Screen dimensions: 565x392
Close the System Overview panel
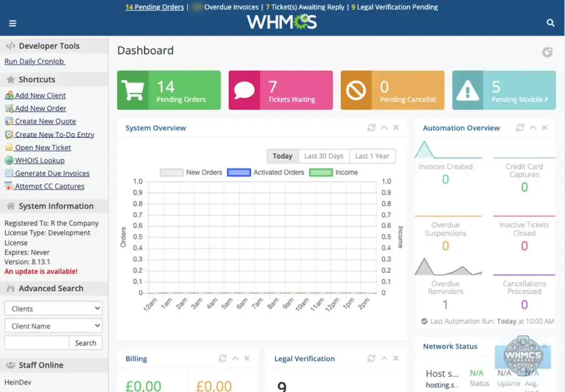(396, 128)
